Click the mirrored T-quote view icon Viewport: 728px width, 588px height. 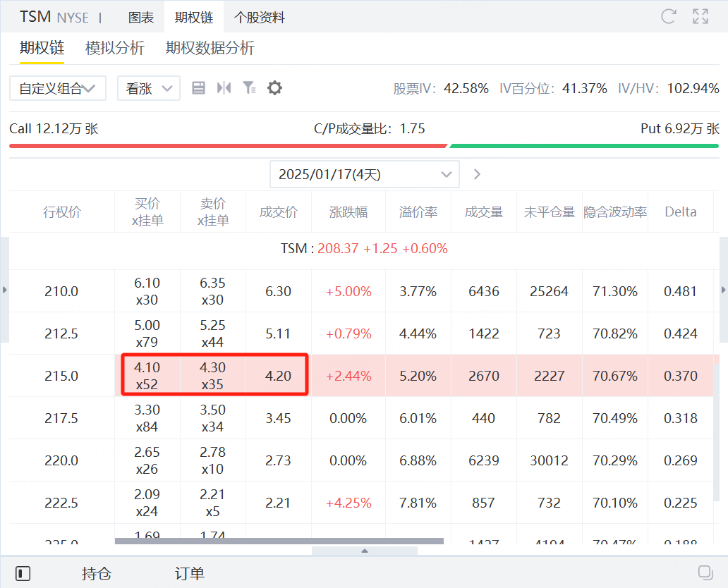click(224, 87)
